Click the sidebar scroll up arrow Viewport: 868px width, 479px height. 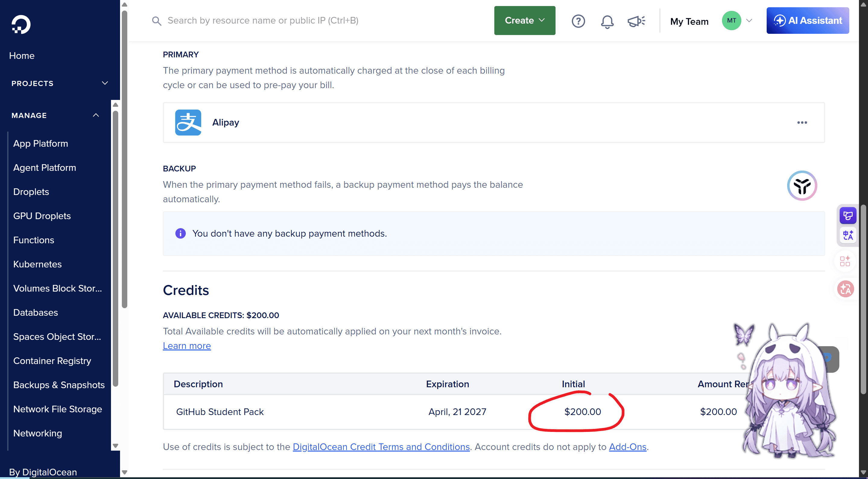(116, 104)
